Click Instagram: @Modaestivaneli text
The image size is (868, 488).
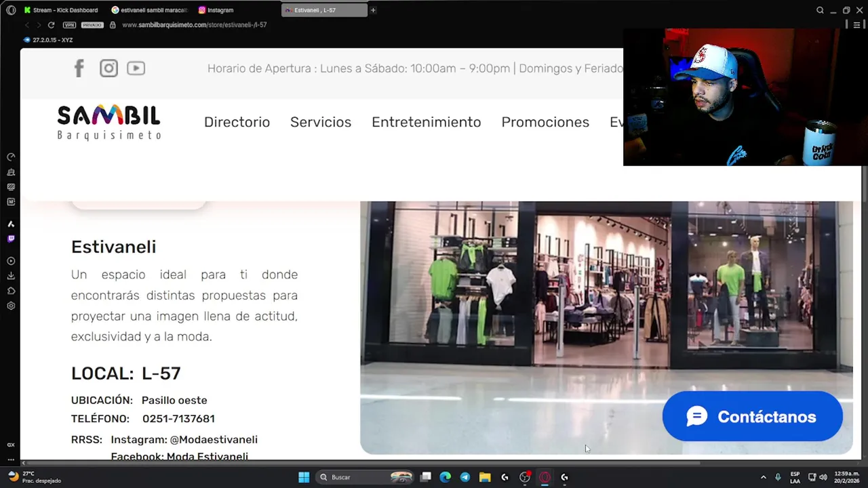[x=184, y=440]
